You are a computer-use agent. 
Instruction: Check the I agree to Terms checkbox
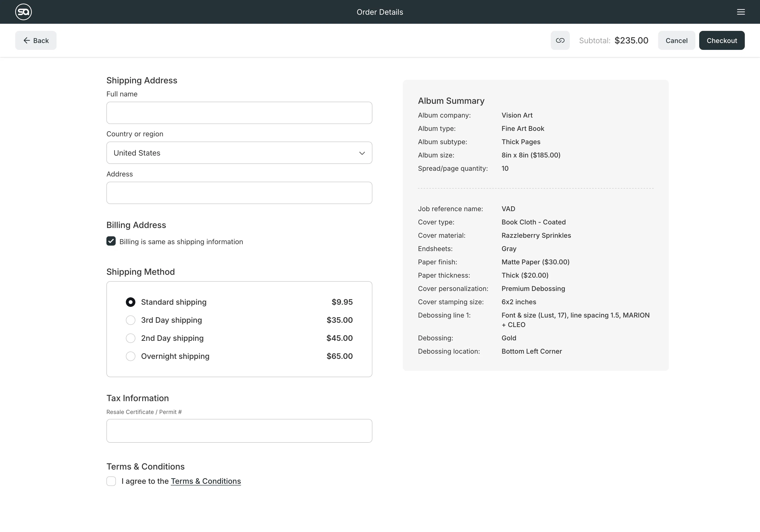click(x=111, y=481)
